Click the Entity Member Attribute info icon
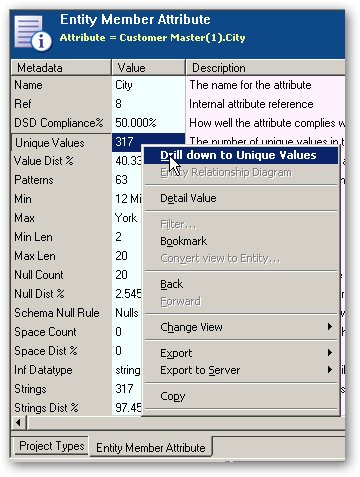Viewport: 360px width, 477px height. [x=33, y=34]
